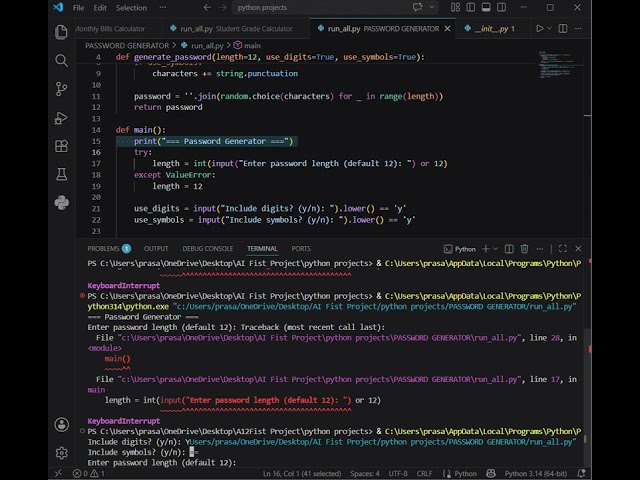Toggle the bottom panel visibility
Screen dimensions: 640x480
click(x=486, y=7)
